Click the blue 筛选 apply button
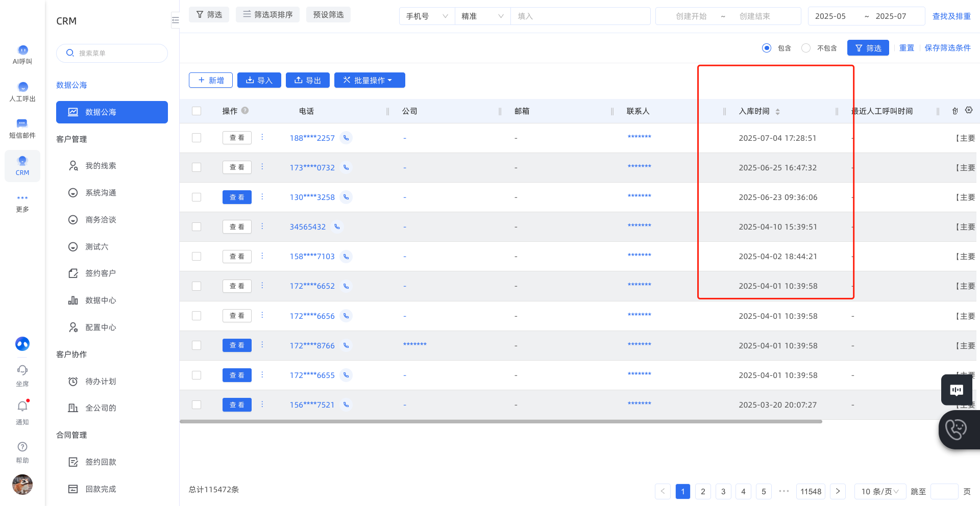980x506 pixels. [868, 48]
